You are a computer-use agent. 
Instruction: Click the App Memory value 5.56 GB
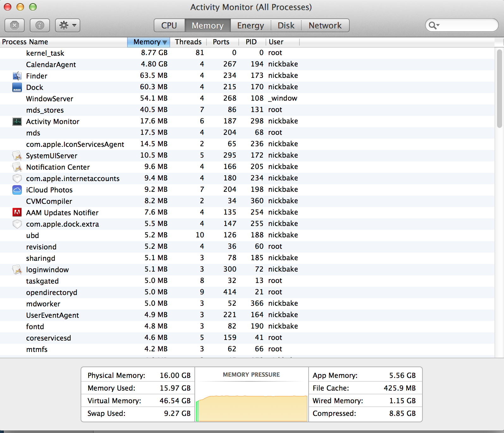tap(403, 375)
